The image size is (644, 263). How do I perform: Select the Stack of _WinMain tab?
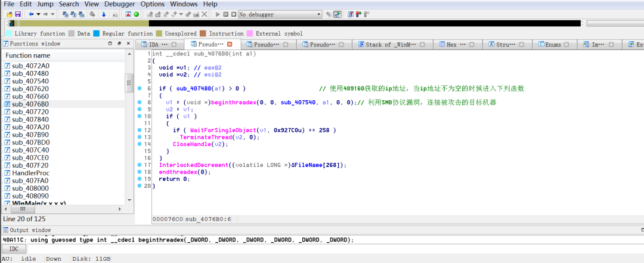pos(387,45)
